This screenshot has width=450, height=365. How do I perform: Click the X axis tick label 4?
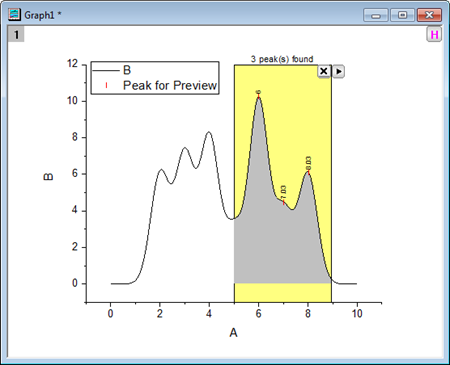pyautogui.click(x=209, y=313)
